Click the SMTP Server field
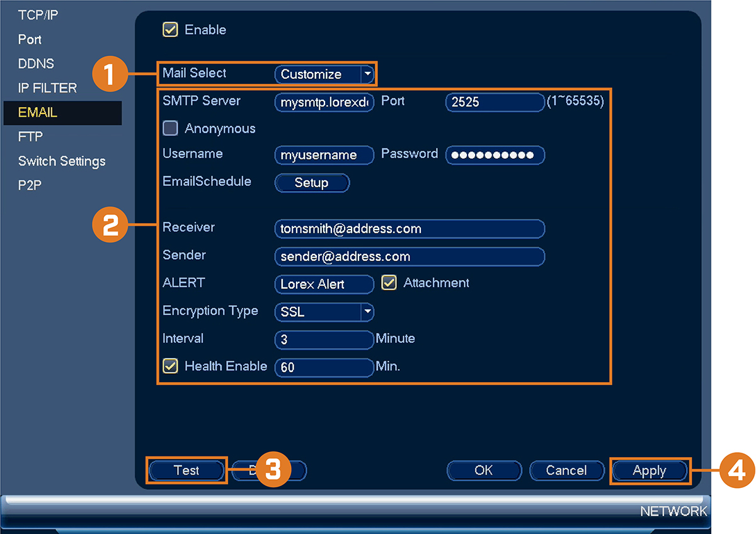The image size is (756, 534). (324, 102)
